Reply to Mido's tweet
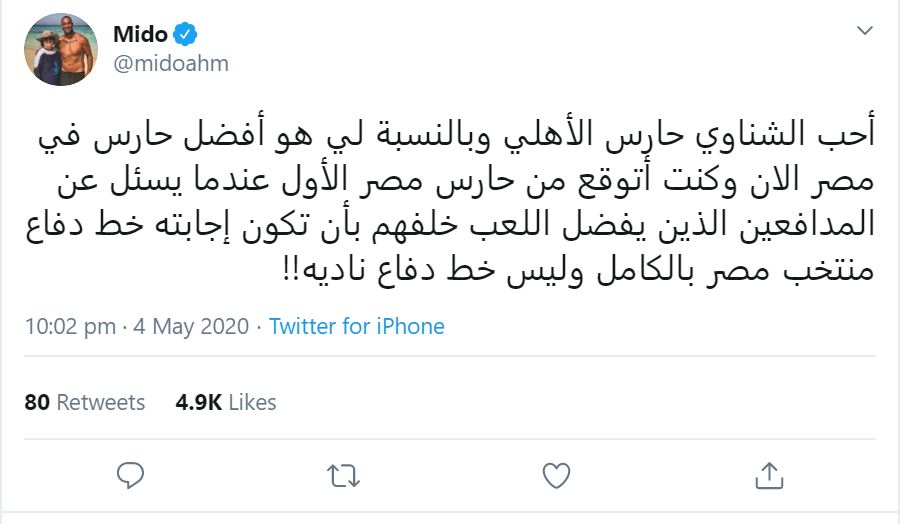 [132, 472]
